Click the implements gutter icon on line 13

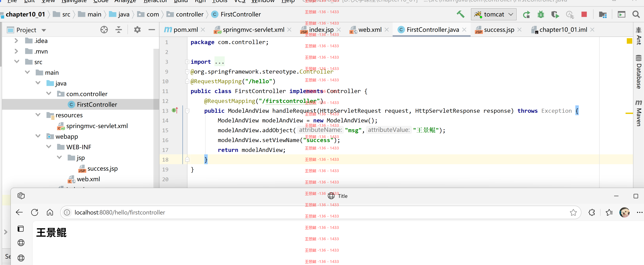[175, 110]
